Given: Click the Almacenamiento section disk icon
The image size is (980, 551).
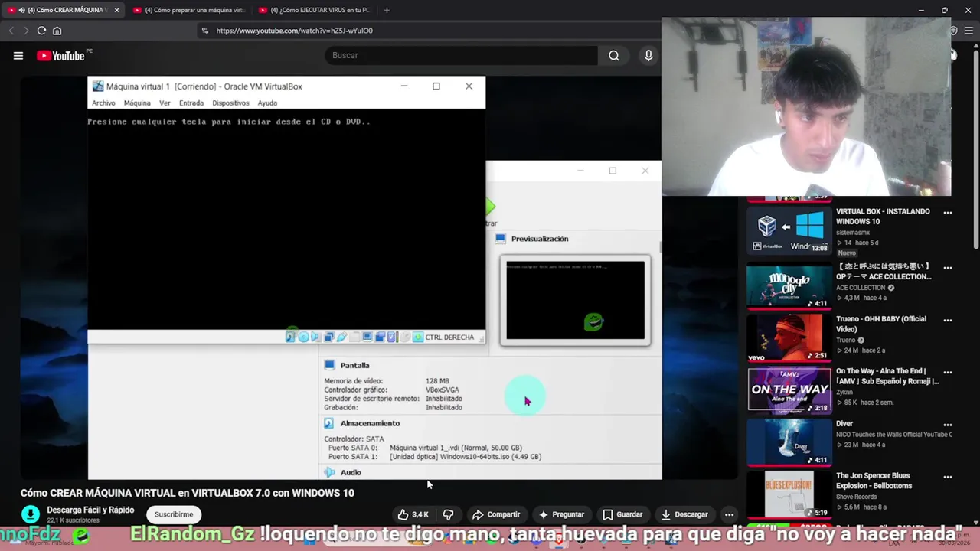Looking at the screenshot, I should pos(329,423).
